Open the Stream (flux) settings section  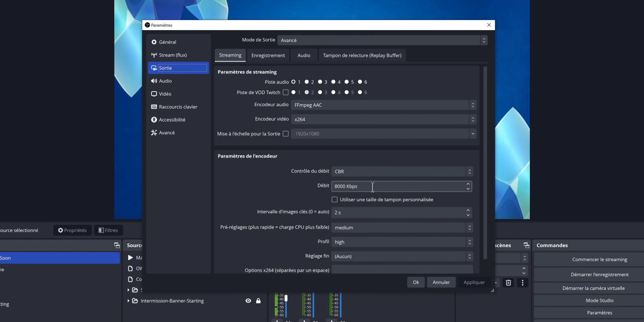click(172, 55)
